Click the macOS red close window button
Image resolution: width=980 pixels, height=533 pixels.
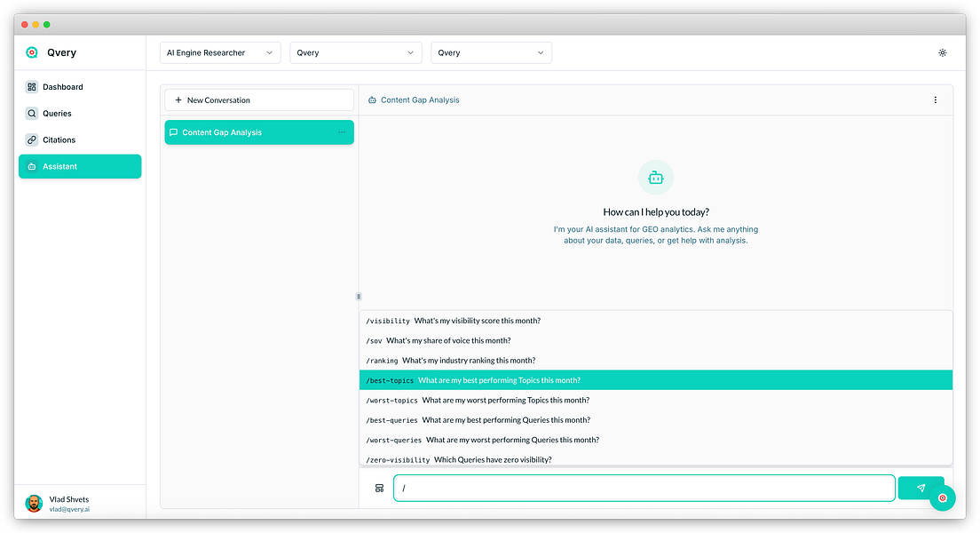coord(24,24)
